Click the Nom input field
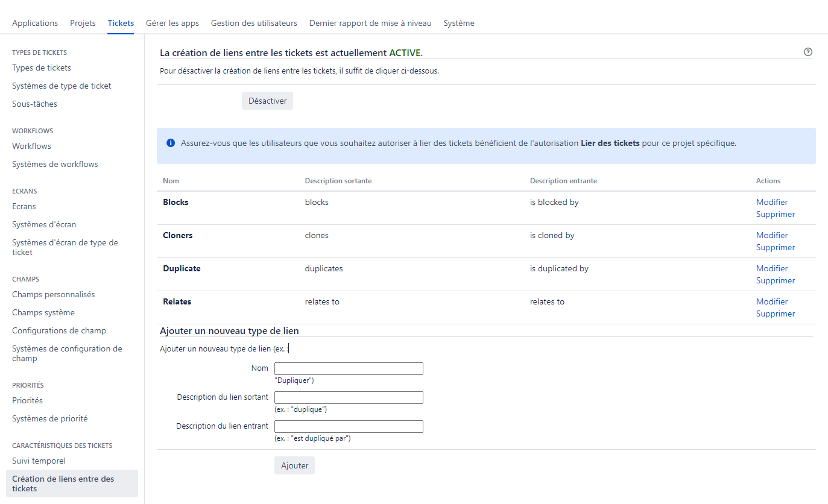This screenshot has width=828, height=504. click(349, 368)
